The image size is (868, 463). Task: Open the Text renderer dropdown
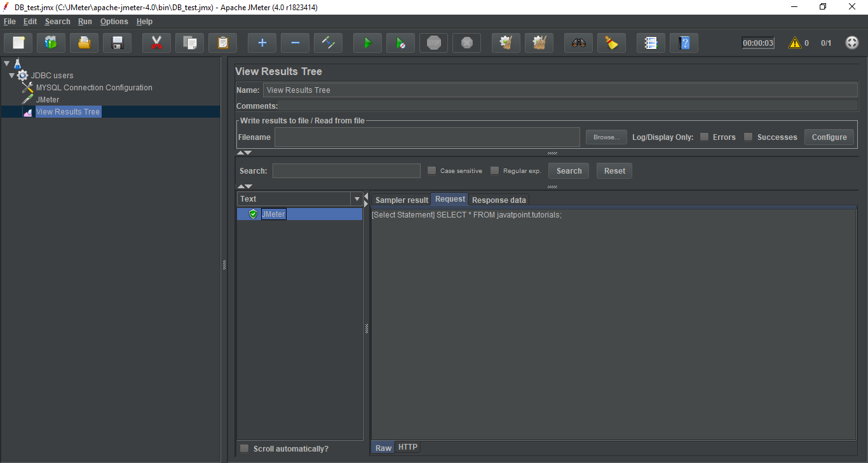click(356, 199)
